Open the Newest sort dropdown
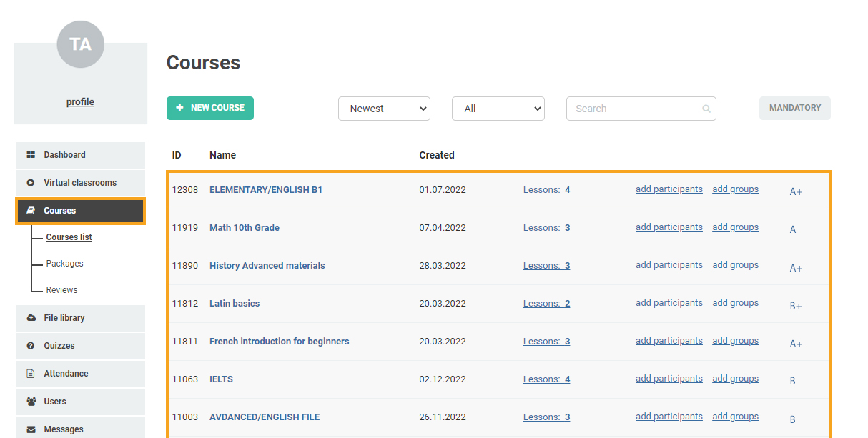 (384, 109)
